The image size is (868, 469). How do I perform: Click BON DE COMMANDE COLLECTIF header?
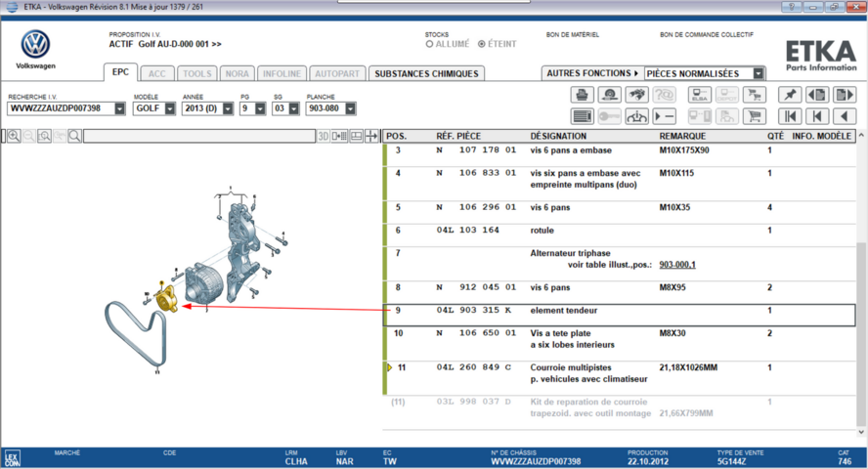(707, 35)
